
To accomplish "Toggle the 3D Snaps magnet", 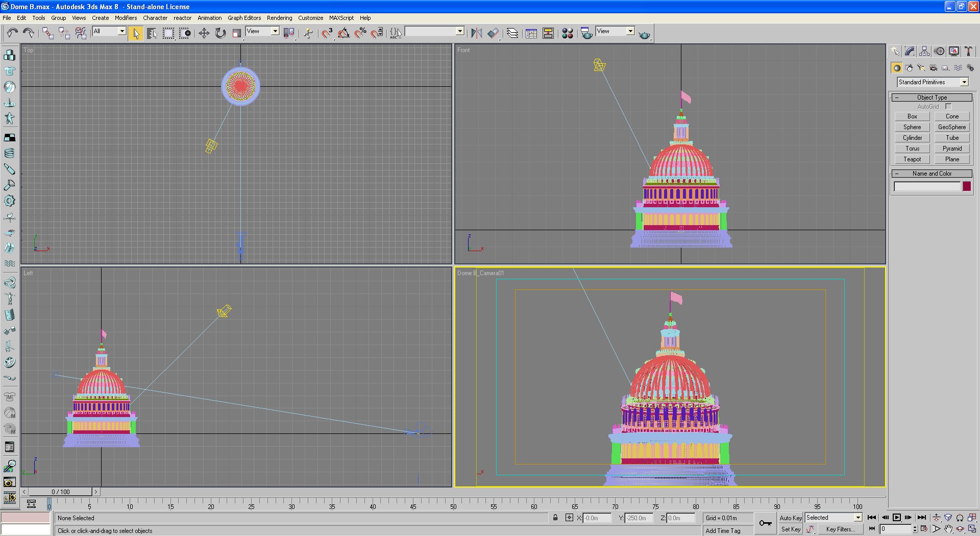I will pyautogui.click(x=327, y=33).
